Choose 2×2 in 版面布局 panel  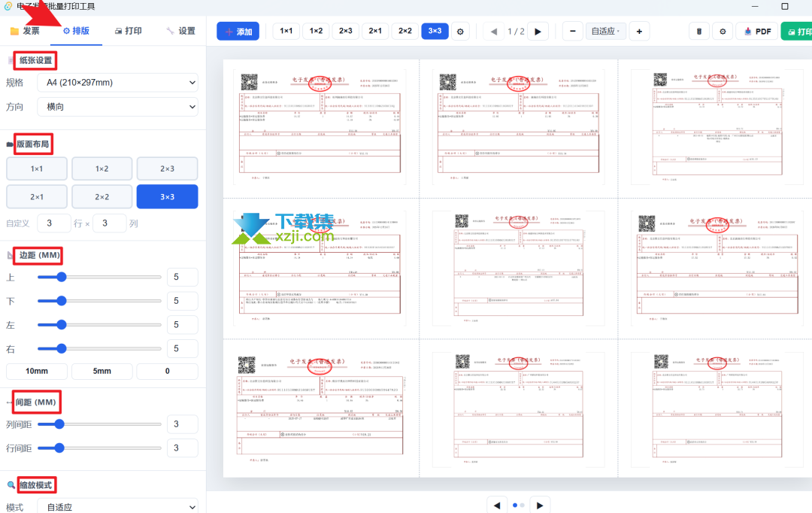(x=102, y=197)
